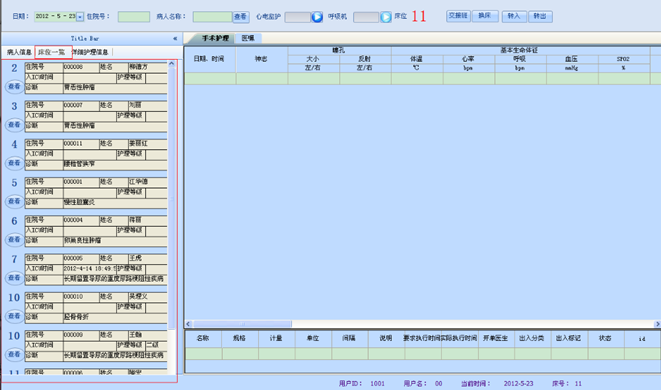
Task: Click the nursing table scroll-right arrow
Action: [657, 324]
